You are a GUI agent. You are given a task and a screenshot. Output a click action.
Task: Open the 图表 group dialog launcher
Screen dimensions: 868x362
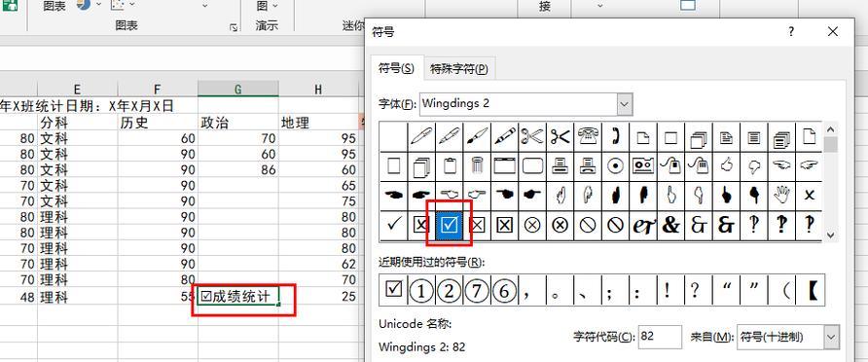click(x=233, y=27)
